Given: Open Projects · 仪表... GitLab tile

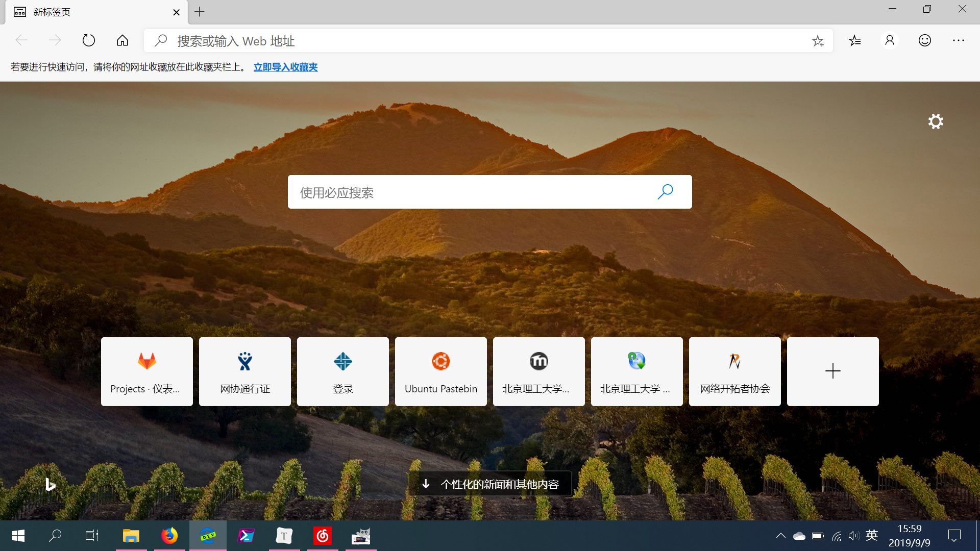Looking at the screenshot, I should pos(147,371).
